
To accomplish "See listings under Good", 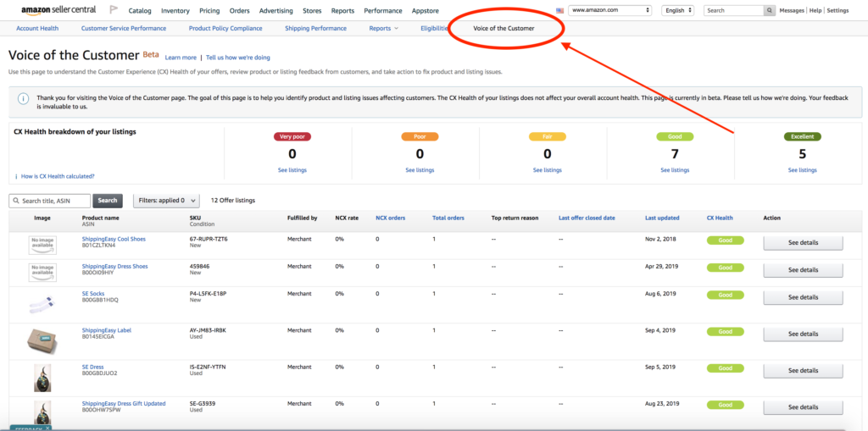I will (675, 170).
